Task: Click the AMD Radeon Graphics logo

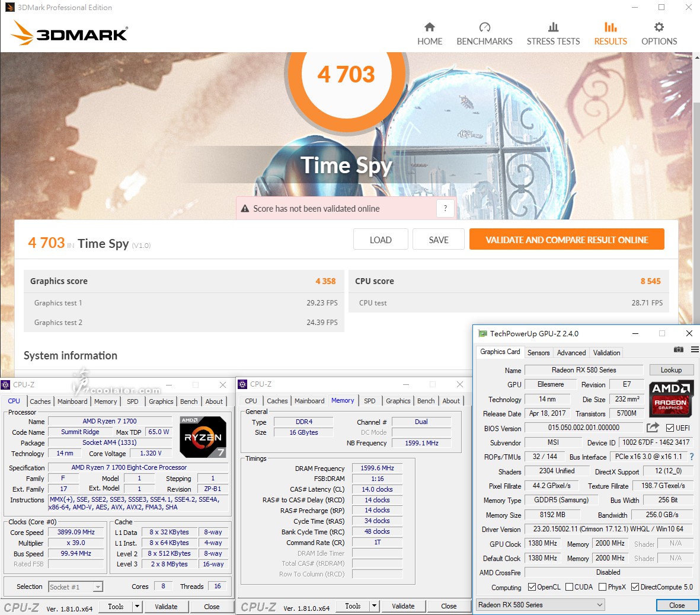Action: pos(671,399)
